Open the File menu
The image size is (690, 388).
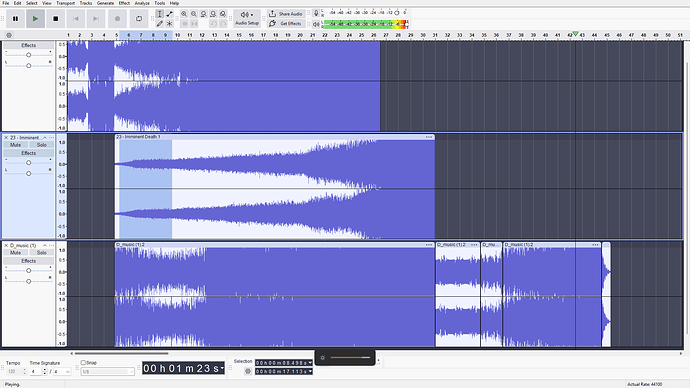[6, 3]
